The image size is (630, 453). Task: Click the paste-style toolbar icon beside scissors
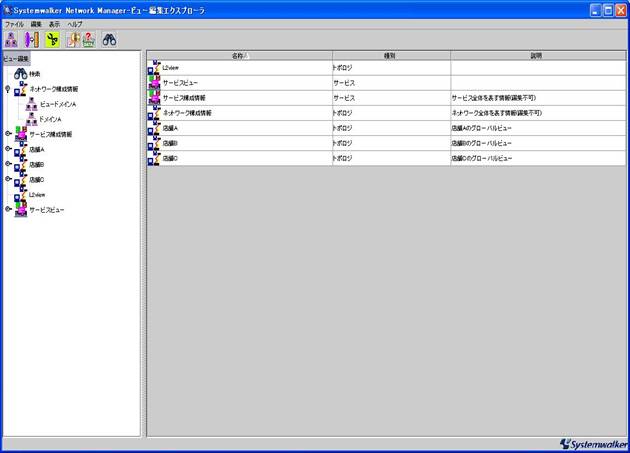click(x=73, y=40)
